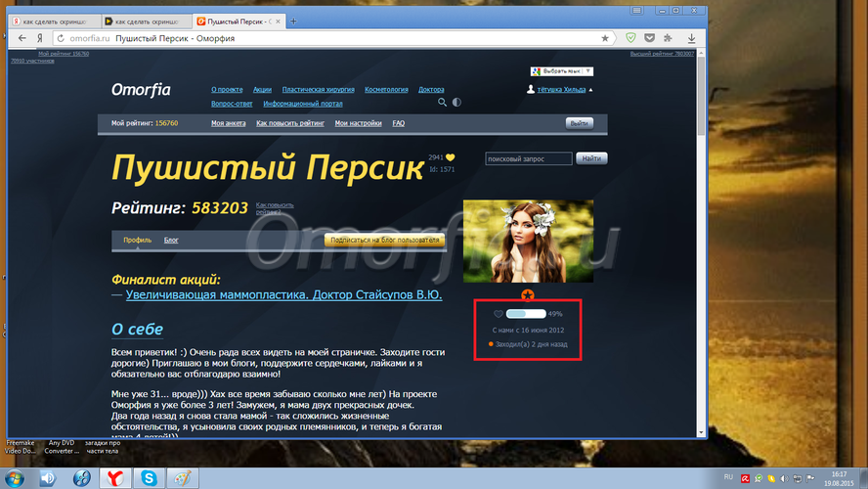Click the grey heart beside progress bar
Screen dimensions: 868x489
coord(499,314)
